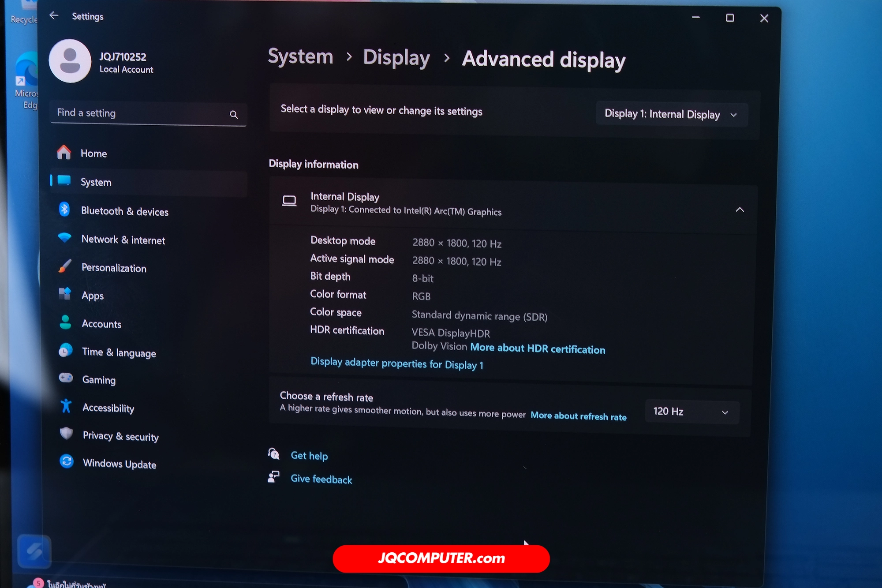Click the Network & internet wifi icon
882x588 pixels.
(x=65, y=238)
